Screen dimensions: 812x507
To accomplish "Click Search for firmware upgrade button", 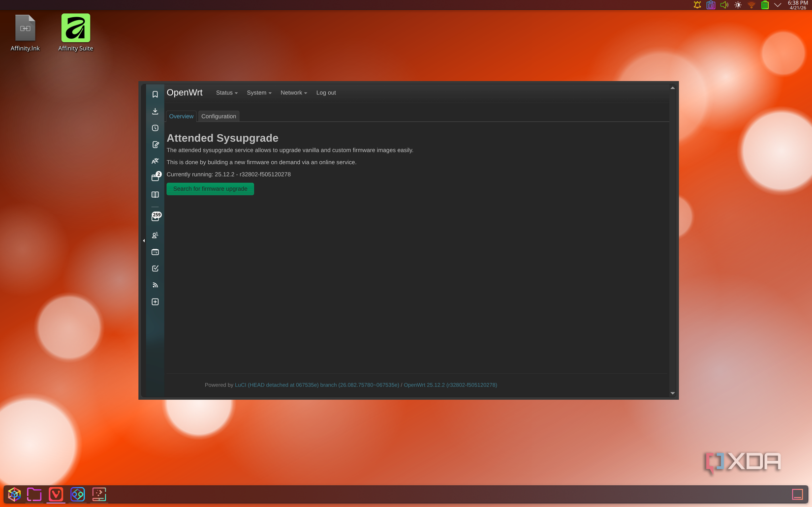I will click(x=210, y=189).
